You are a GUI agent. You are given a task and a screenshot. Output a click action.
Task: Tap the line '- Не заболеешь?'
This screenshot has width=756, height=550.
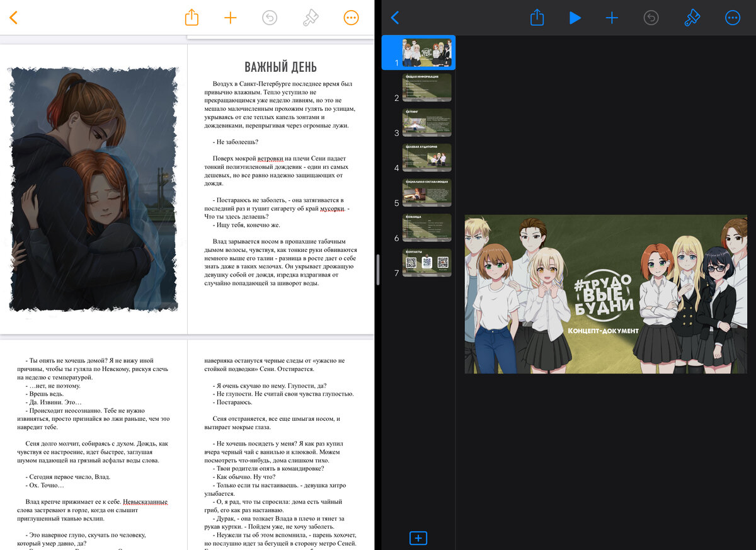point(236,142)
